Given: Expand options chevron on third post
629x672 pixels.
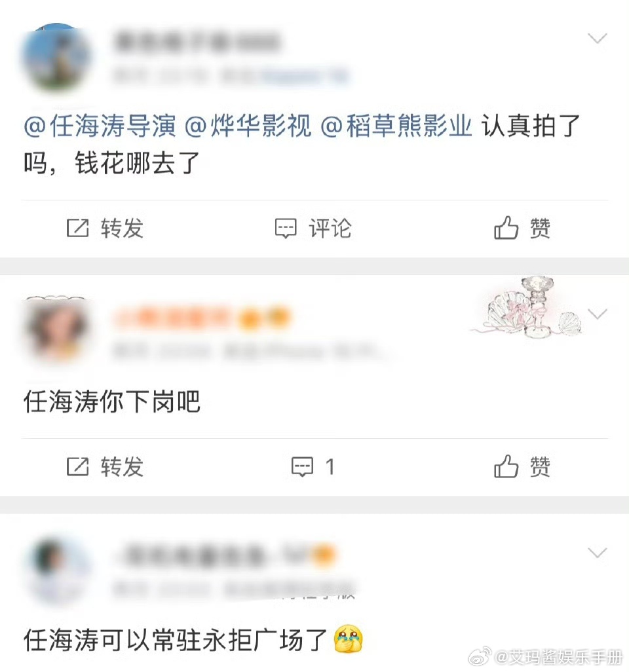Looking at the screenshot, I should [598, 552].
